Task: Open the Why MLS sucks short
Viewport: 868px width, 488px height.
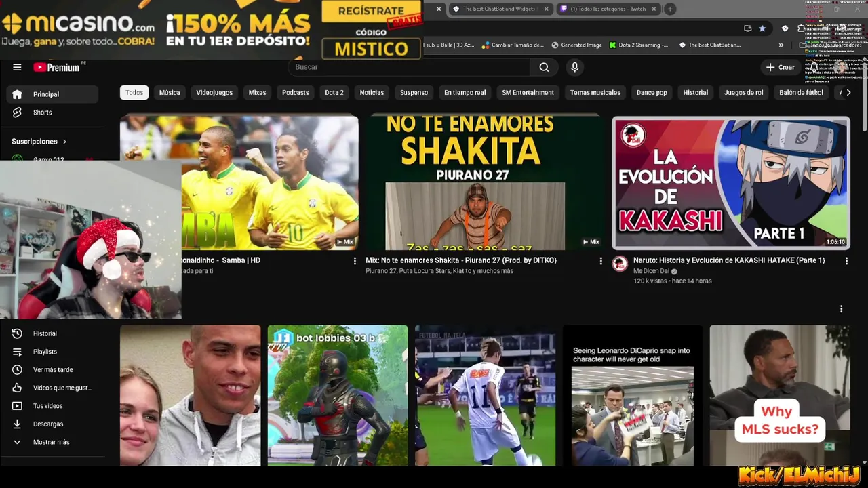Action: click(780, 395)
